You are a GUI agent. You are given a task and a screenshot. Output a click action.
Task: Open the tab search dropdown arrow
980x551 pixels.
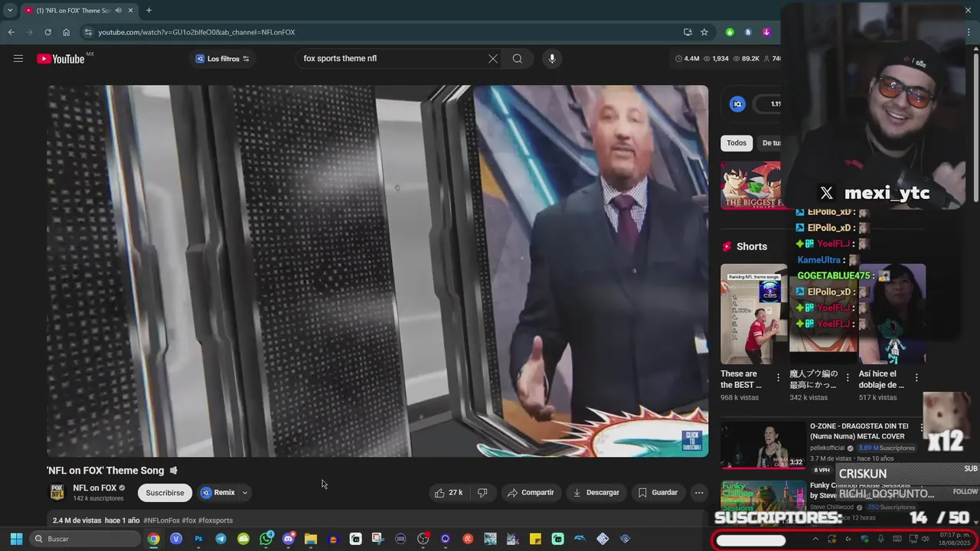10,11
